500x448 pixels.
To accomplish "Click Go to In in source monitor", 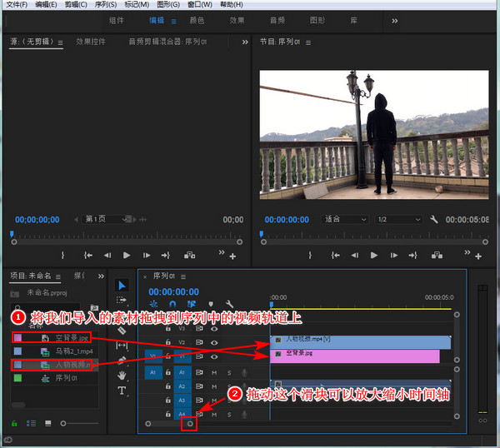I will (88, 255).
